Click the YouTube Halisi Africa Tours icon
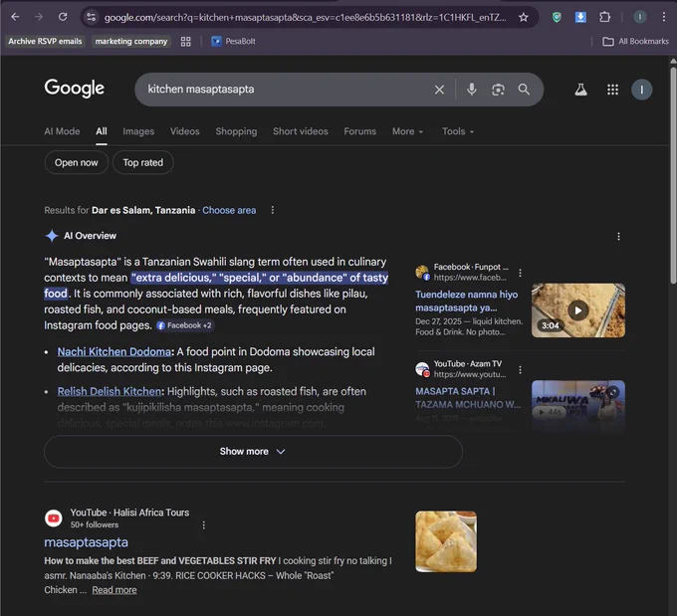 click(54, 518)
